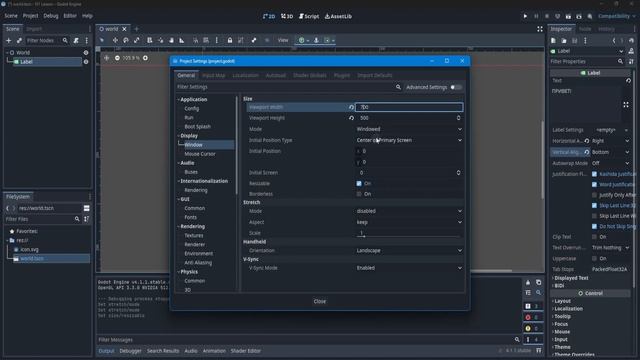This screenshot has width=640, height=360.
Task: Switch to Localization tab
Action: pyautogui.click(x=245, y=76)
